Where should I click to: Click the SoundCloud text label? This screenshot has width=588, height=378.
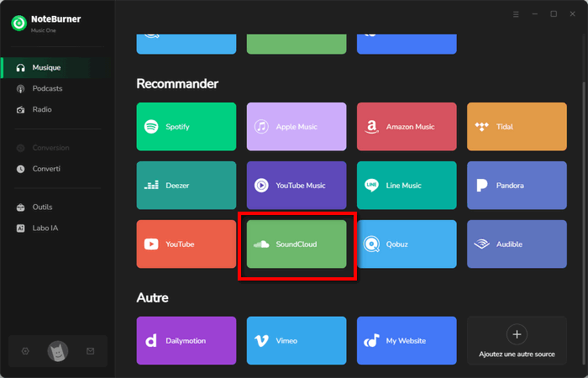(297, 244)
